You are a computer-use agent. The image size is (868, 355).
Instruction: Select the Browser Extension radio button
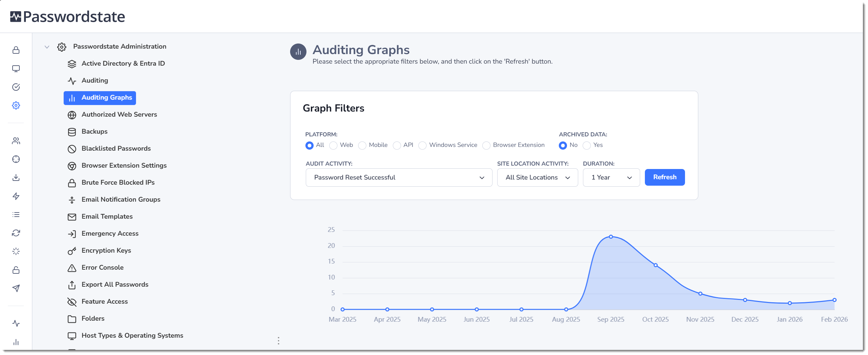tap(486, 146)
